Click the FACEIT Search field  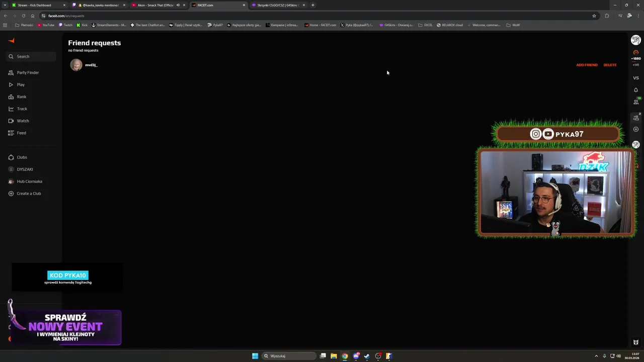tap(31, 56)
